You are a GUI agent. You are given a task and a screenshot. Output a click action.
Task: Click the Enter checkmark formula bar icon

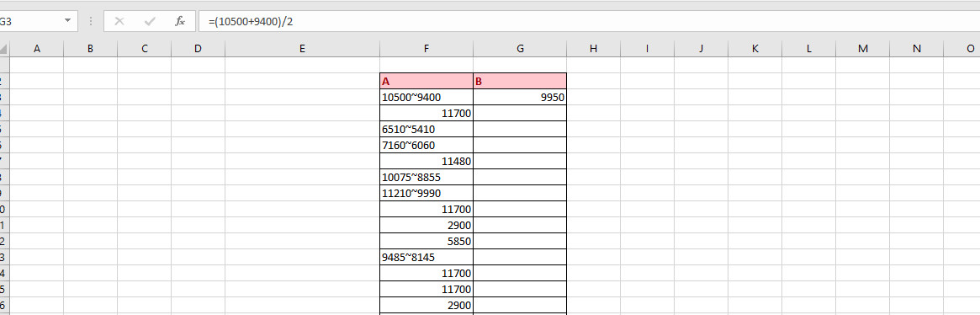coord(150,21)
